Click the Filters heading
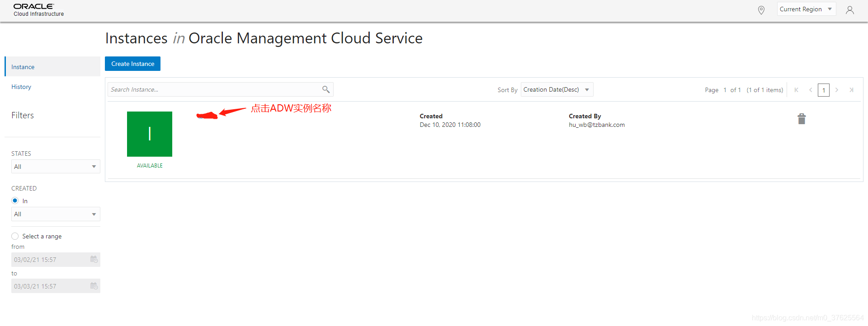The image size is (868, 326). pos(23,115)
